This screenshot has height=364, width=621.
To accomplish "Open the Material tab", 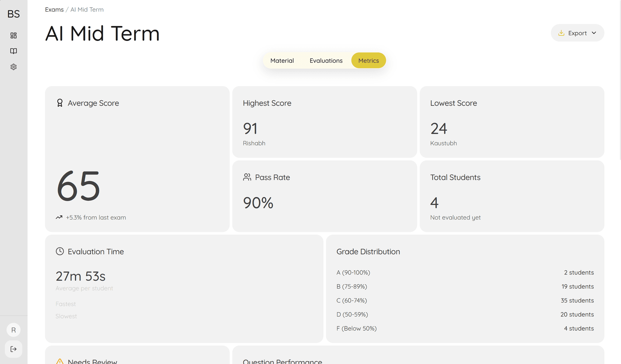I will 282,60.
